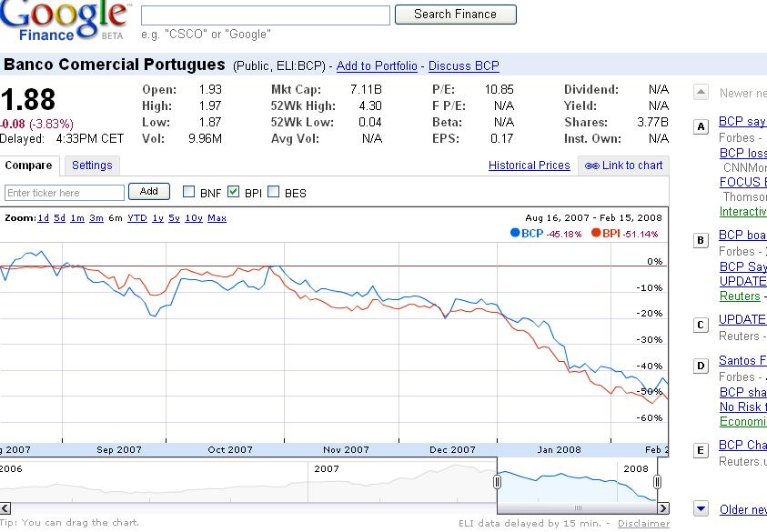Open Add to Portfolio link
The width and height of the screenshot is (767, 532).
(377, 66)
